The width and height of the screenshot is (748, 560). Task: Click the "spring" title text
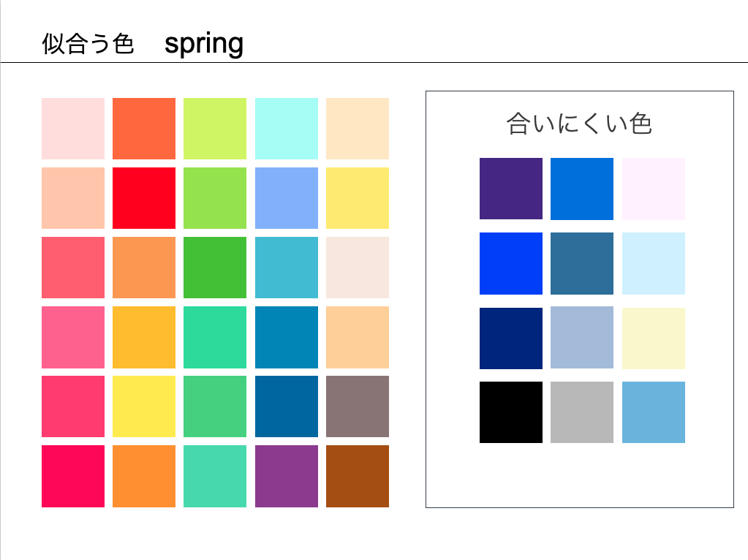pyautogui.click(x=204, y=44)
